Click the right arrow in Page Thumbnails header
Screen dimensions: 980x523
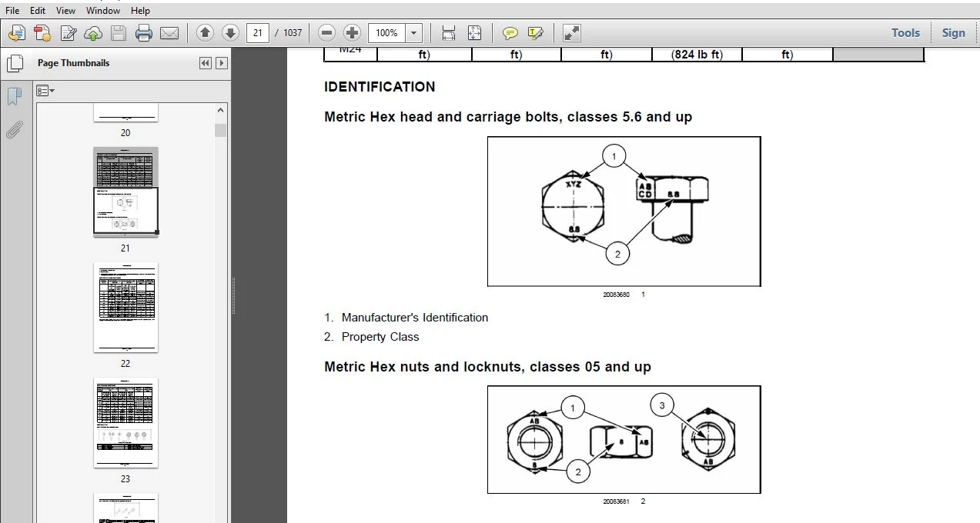point(222,63)
